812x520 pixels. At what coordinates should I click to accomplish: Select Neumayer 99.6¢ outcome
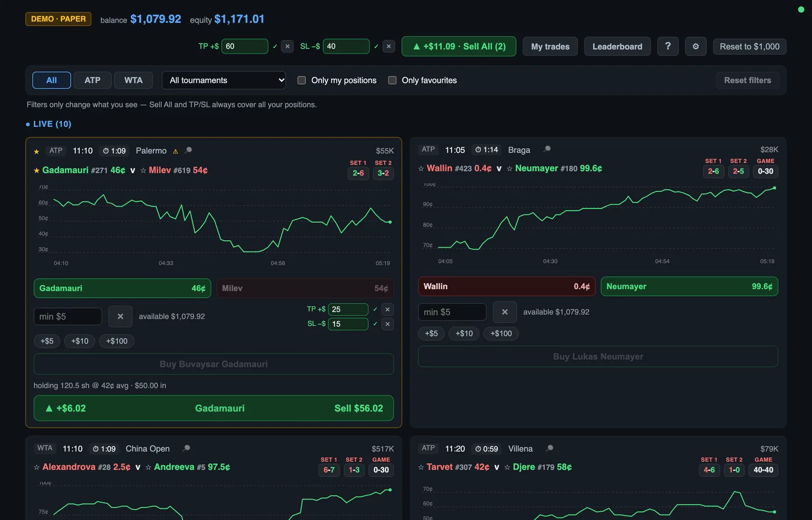[x=689, y=286]
